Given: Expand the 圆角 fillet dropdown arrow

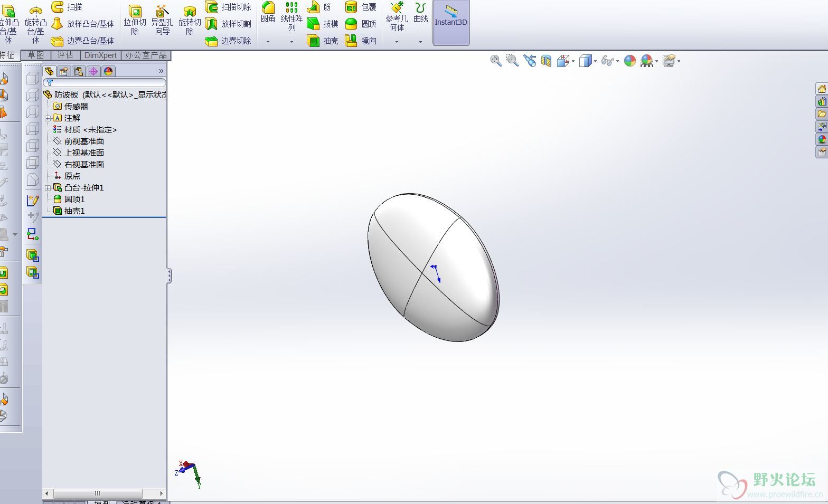Looking at the screenshot, I should (x=268, y=42).
